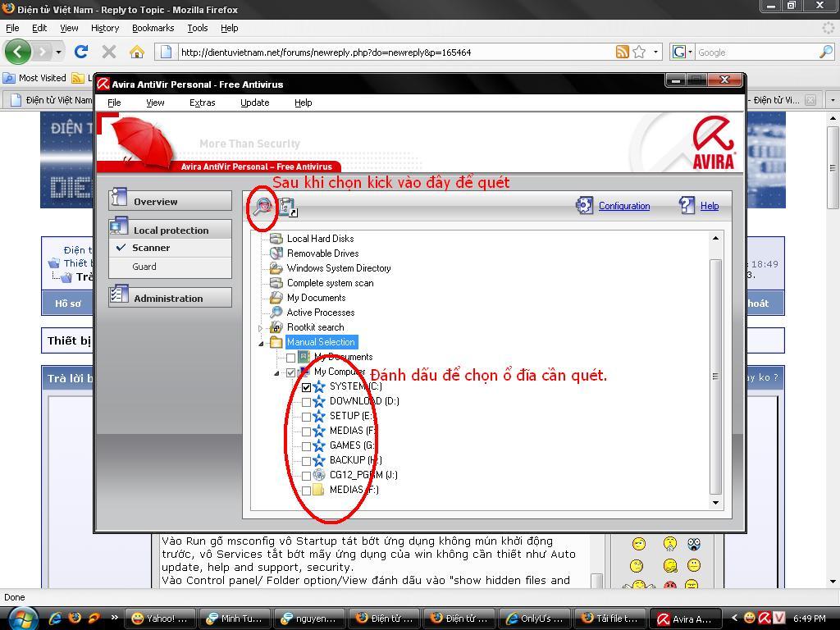Viewport: 840px width, 630px height.
Task: Open Firefox Tools menu
Action: pos(197,28)
